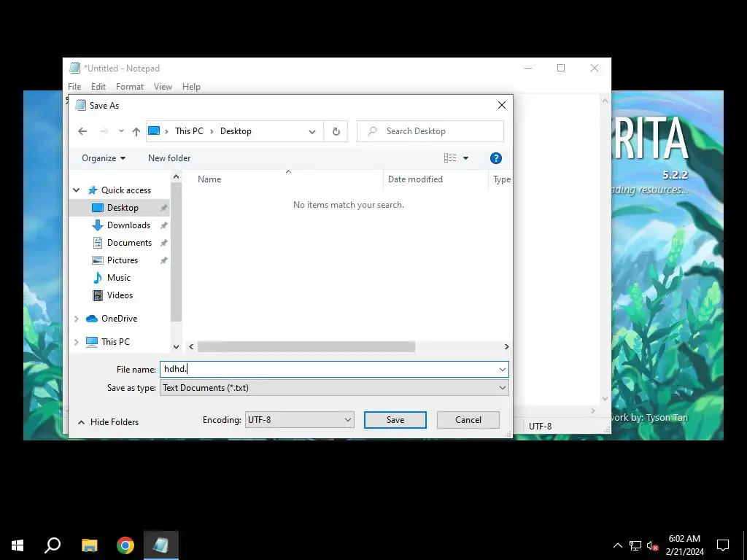Open the network status tray icon

click(635, 545)
